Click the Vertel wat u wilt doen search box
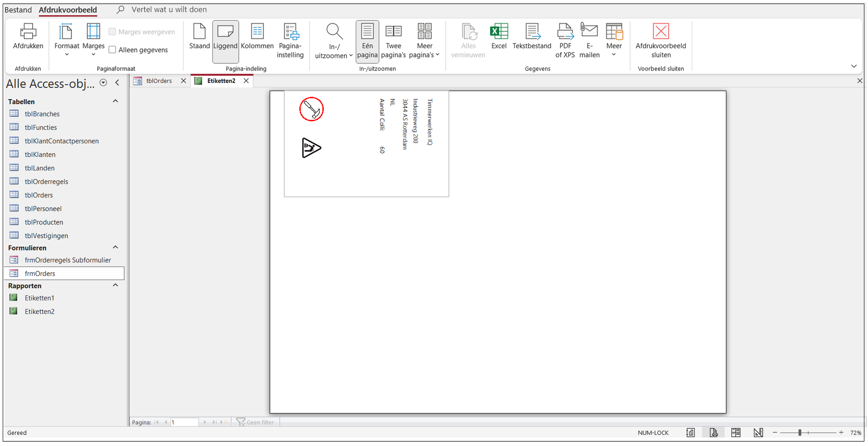The height and width of the screenshot is (446, 868). pyautogui.click(x=169, y=9)
